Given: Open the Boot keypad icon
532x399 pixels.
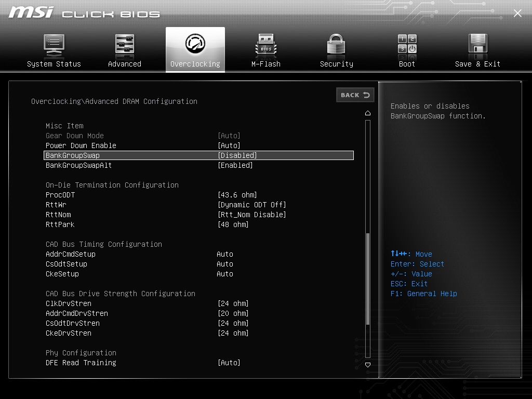Looking at the screenshot, I should 407,44.
